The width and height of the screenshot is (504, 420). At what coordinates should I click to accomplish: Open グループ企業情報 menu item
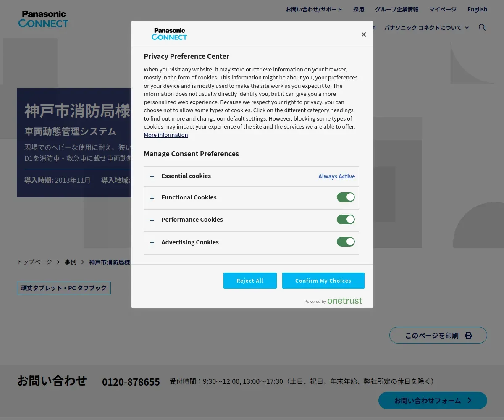click(396, 9)
